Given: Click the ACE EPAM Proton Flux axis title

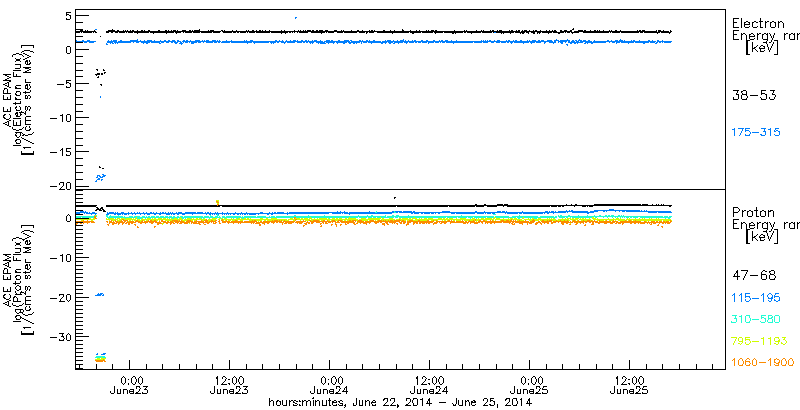Looking at the screenshot, I should pyautogui.click(x=20, y=280).
